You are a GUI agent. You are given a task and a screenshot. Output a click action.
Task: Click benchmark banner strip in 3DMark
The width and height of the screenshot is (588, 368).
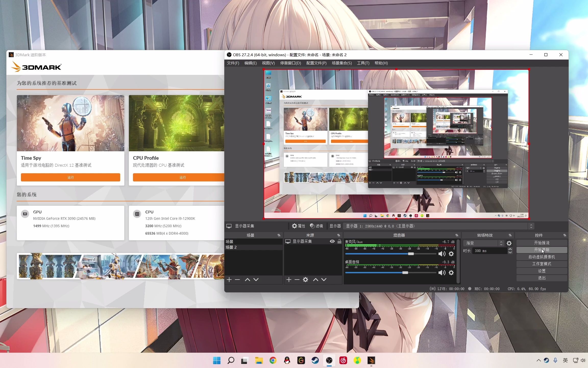point(121,266)
